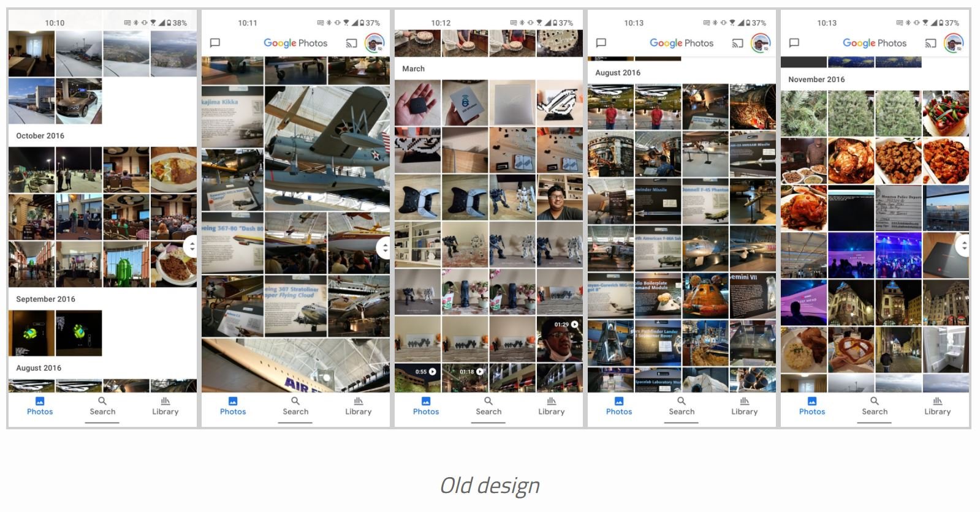Play the 0:55 video thumbnail
Viewport: 980px width, 512px height.
click(417, 377)
